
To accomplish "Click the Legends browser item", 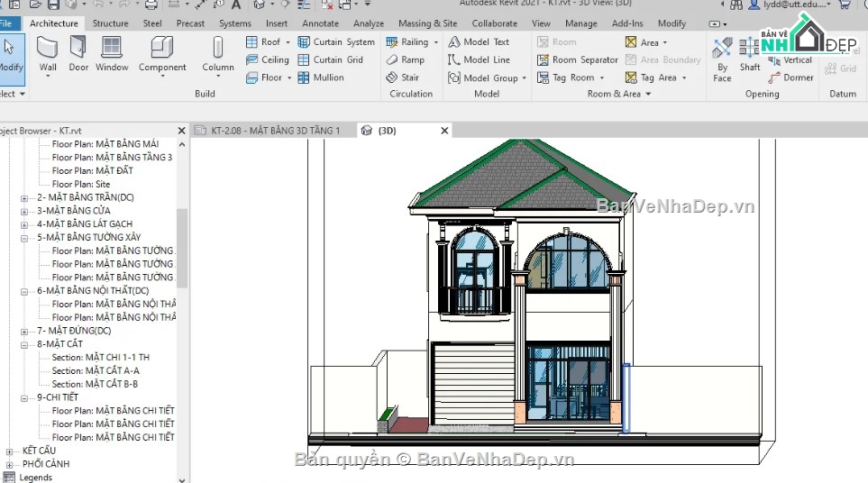I will pyautogui.click(x=35, y=478).
